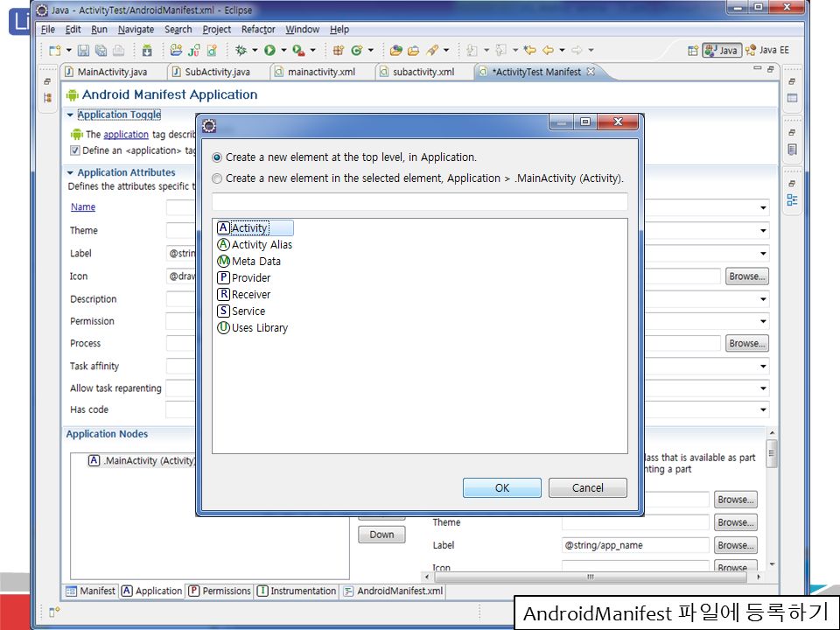Click the Debug bug icon
The width and height of the screenshot is (840, 630).
coord(241,51)
